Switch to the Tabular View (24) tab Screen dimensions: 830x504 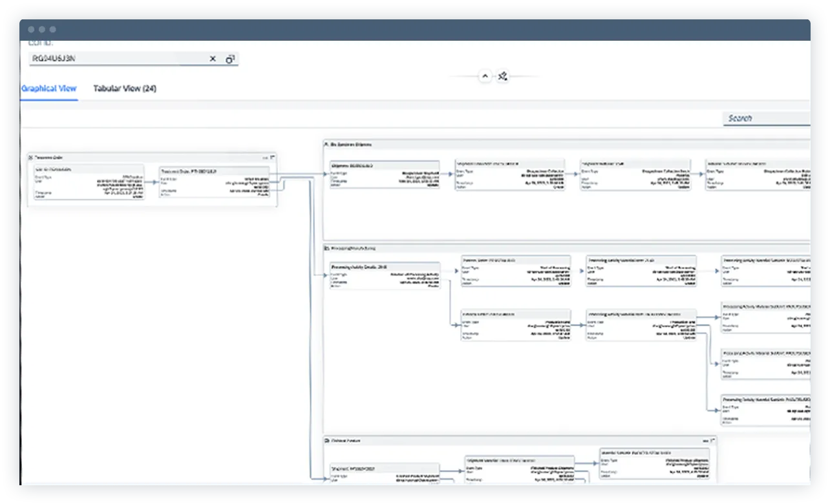125,89
